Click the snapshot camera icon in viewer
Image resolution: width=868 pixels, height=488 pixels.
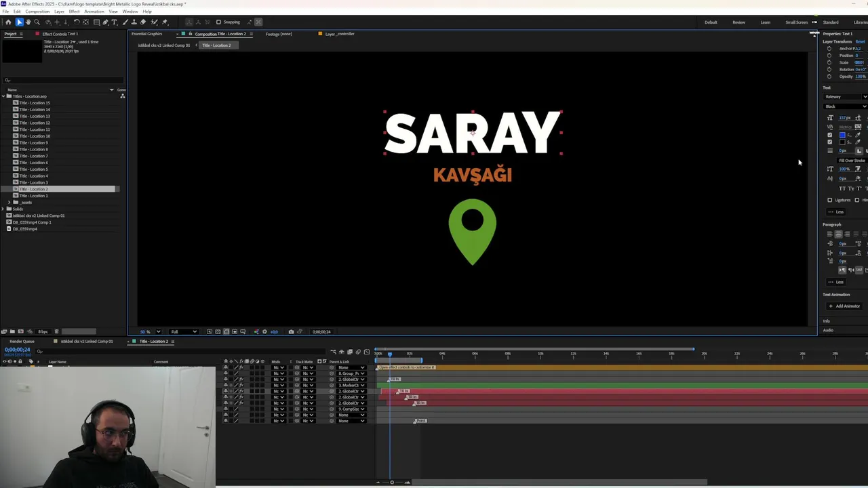coord(291,331)
